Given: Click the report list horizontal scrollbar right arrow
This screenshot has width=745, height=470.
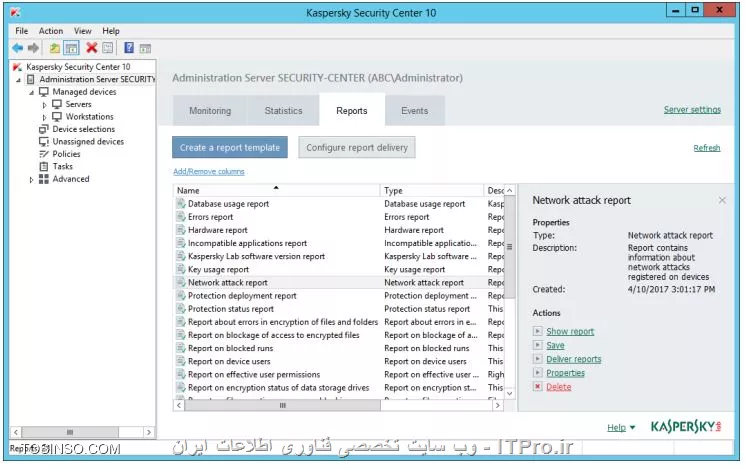Looking at the screenshot, I should coord(497,405).
